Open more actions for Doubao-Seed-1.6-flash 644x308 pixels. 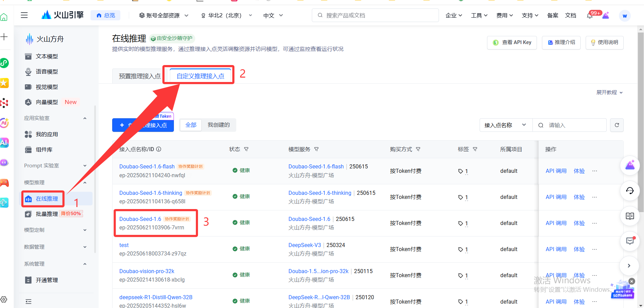pyautogui.click(x=595, y=171)
